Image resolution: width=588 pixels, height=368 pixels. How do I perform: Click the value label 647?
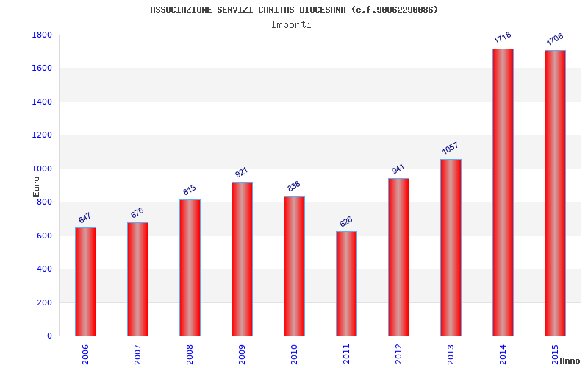tap(85, 218)
